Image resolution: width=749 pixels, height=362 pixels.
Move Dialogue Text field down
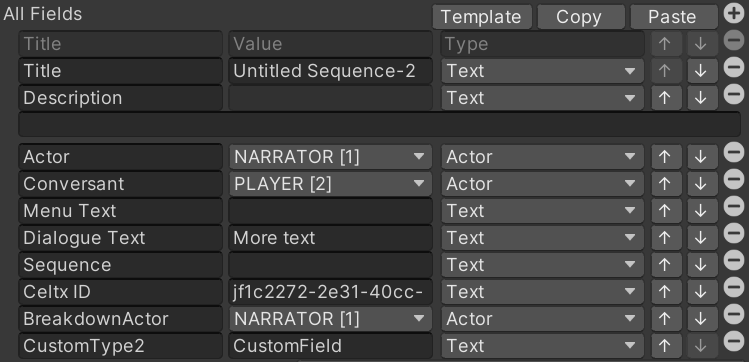click(x=701, y=237)
